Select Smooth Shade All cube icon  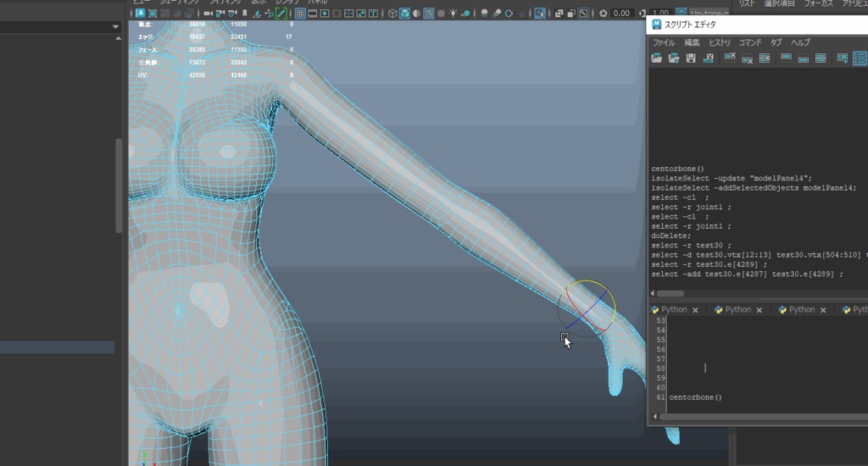(x=404, y=14)
